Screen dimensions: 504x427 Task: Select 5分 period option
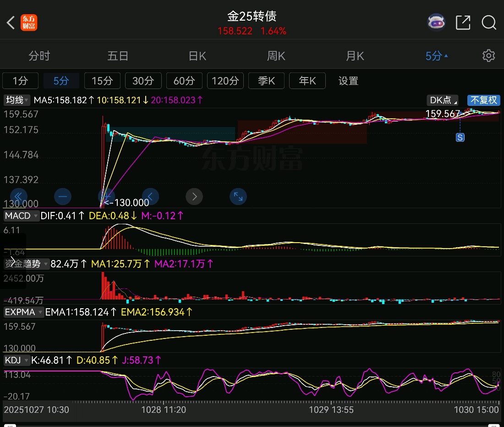tap(61, 80)
